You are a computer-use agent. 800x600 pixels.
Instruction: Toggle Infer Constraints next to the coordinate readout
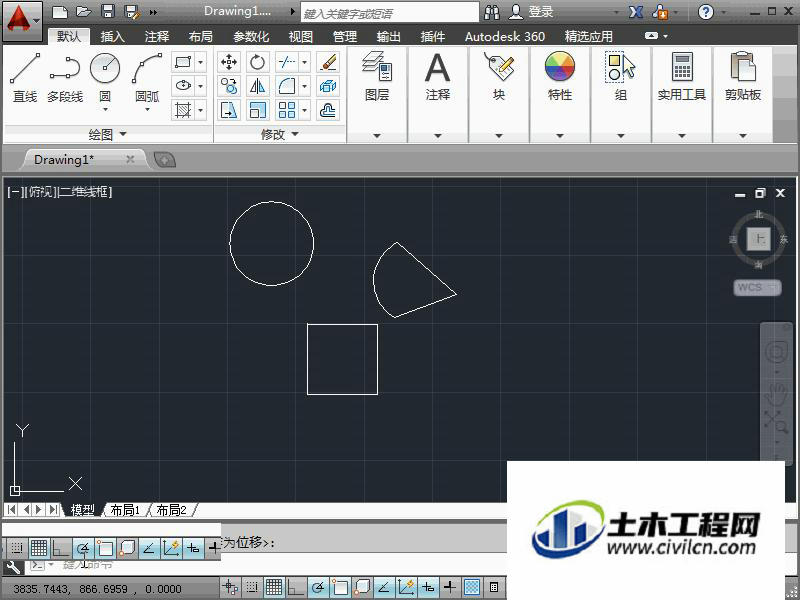click(x=230, y=588)
